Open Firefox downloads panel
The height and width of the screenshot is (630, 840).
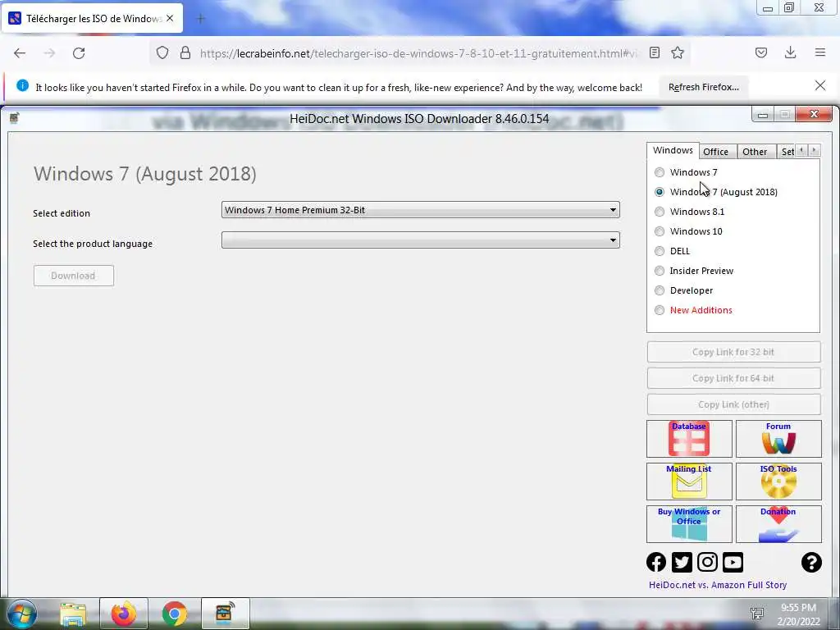[x=790, y=52]
